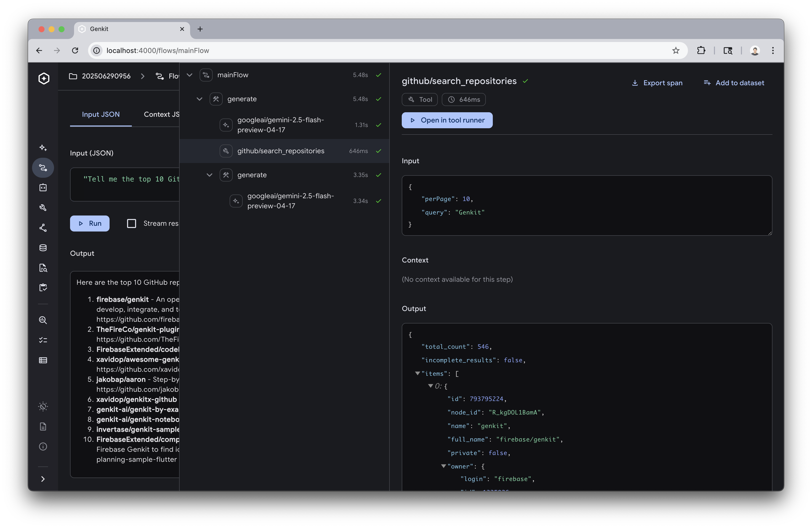Collapse the "items" array in Output JSON
The image size is (812, 528).
[x=417, y=373]
